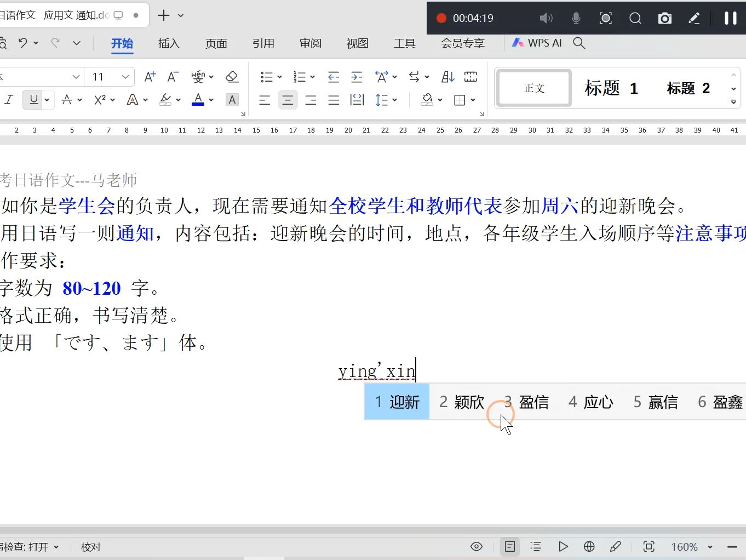
Task: Pause the screen recording
Action: coord(730,18)
